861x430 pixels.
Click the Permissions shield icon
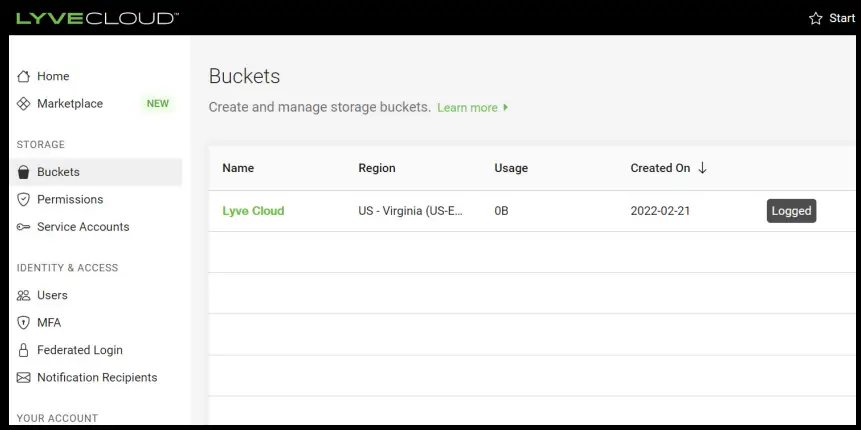24,199
